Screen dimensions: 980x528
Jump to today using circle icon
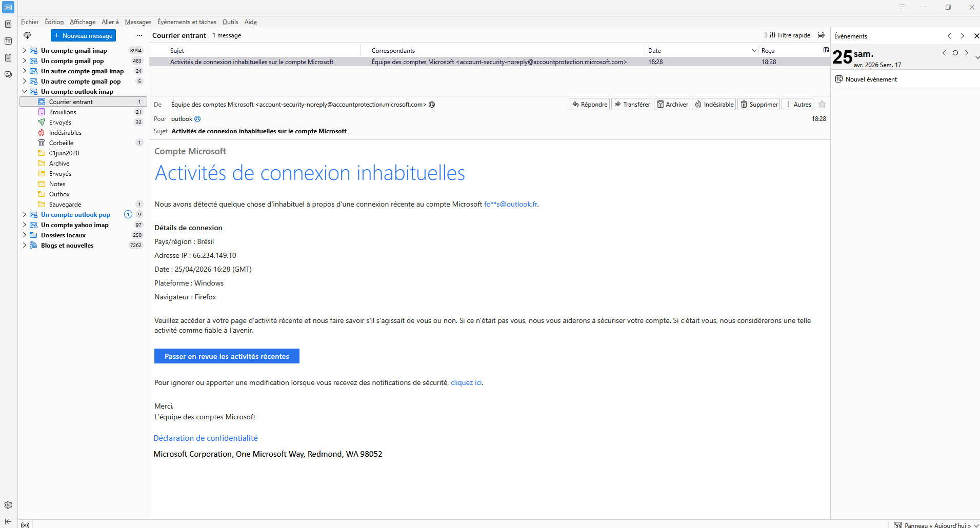click(955, 53)
